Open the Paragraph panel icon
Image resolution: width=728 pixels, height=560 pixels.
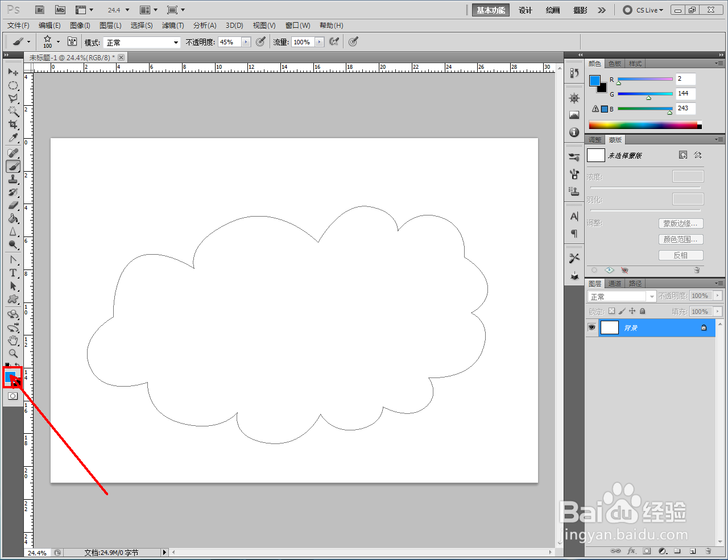click(x=574, y=233)
